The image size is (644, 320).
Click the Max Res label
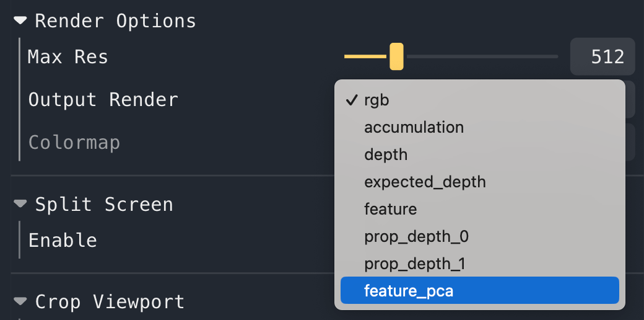click(x=68, y=57)
